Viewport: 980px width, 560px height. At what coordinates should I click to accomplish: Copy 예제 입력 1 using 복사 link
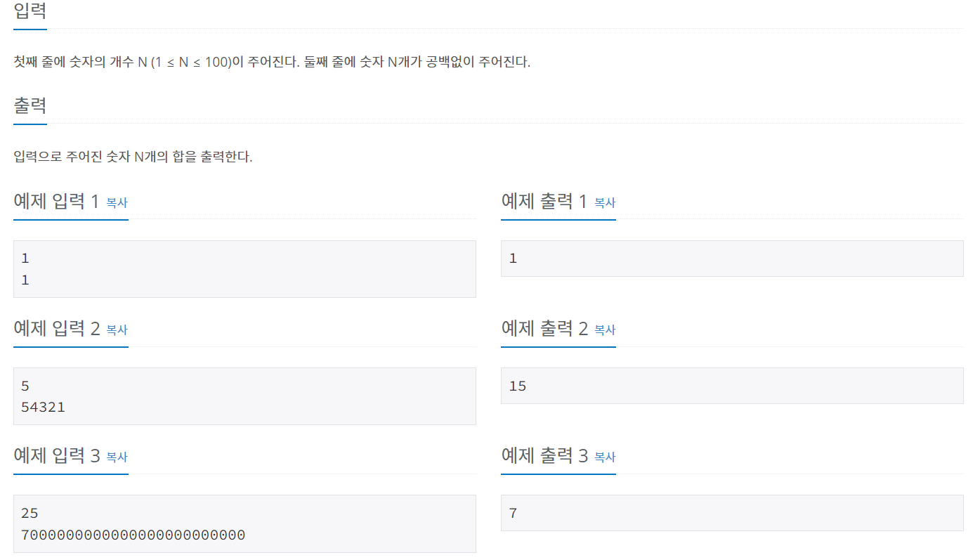coord(117,202)
